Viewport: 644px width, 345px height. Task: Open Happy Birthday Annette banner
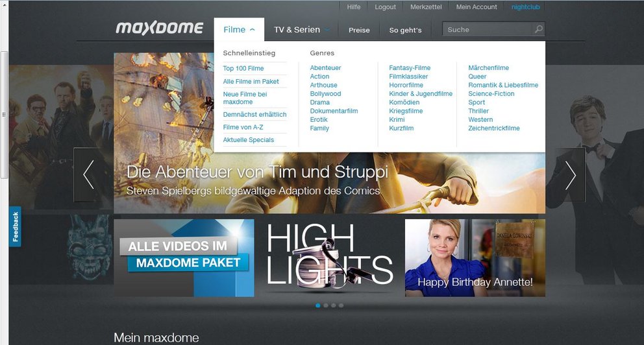[x=475, y=257]
